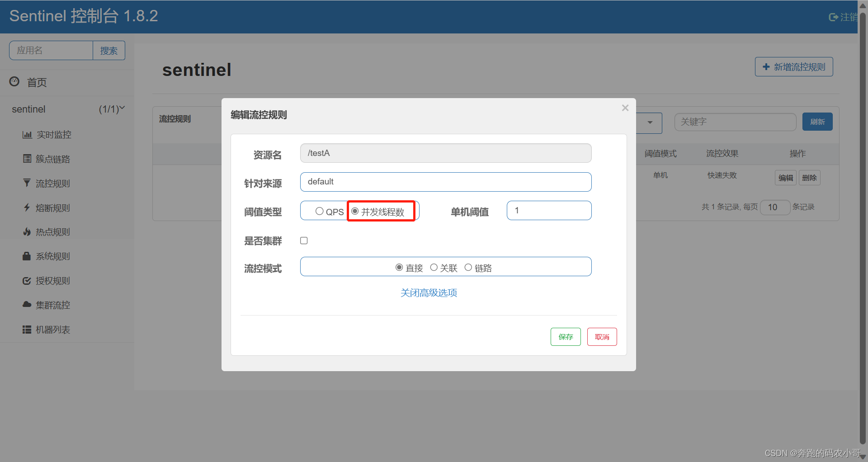This screenshot has height=462, width=868.
Task: Click the 集群流控 cloud icon
Action: pyautogui.click(x=27, y=305)
